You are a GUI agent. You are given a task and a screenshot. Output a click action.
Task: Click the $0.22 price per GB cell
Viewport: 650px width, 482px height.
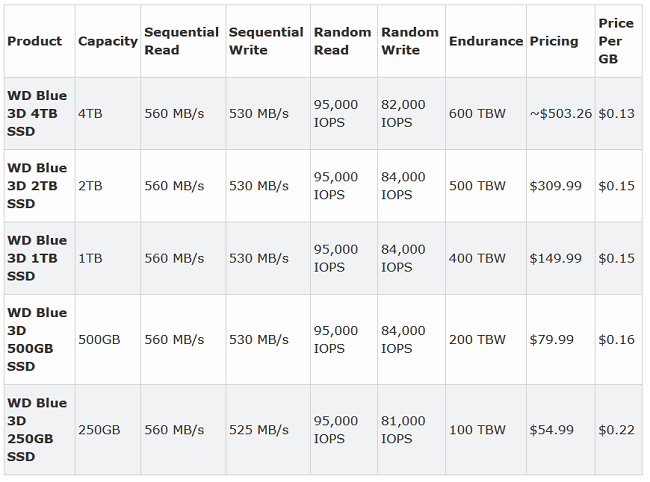pyautogui.click(x=616, y=430)
